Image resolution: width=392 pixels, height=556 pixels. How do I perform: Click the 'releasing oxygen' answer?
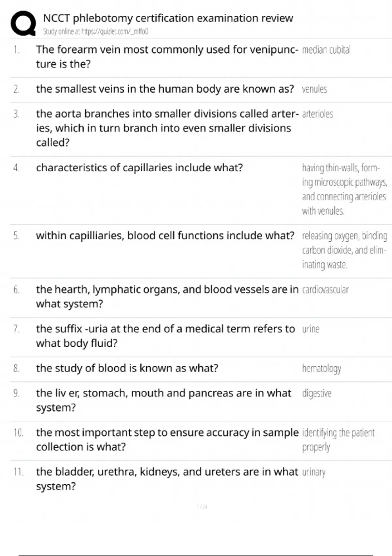click(x=344, y=250)
